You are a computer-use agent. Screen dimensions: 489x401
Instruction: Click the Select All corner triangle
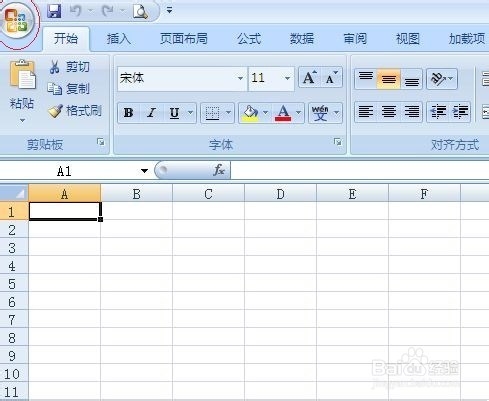[14, 193]
